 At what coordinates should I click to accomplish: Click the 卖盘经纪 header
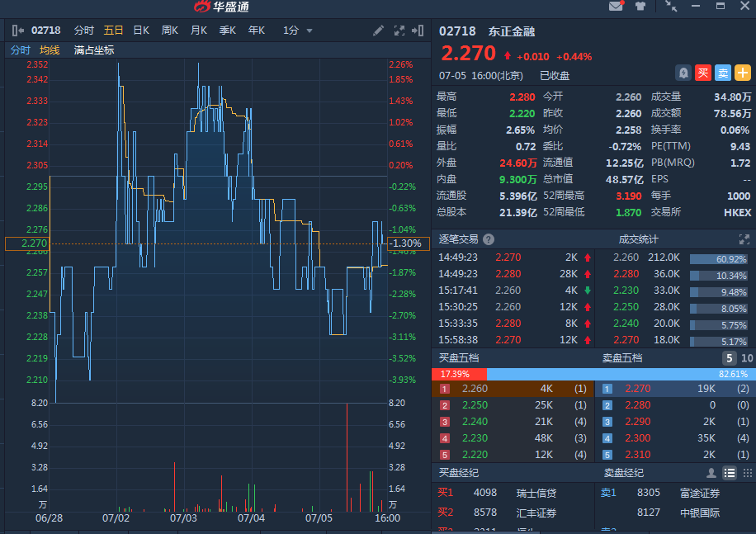[x=624, y=473]
